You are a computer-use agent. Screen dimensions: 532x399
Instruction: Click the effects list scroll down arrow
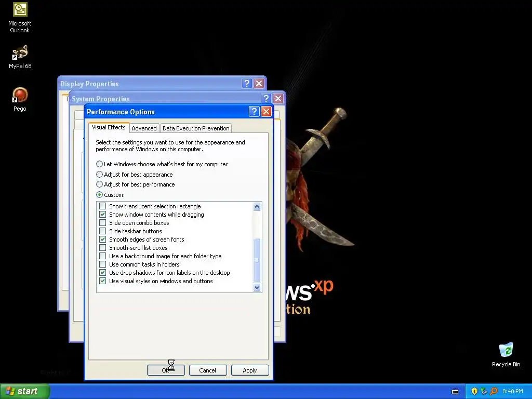click(257, 287)
